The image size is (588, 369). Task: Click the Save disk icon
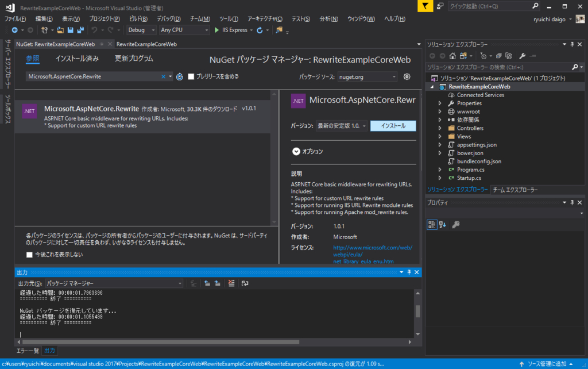pos(70,30)
